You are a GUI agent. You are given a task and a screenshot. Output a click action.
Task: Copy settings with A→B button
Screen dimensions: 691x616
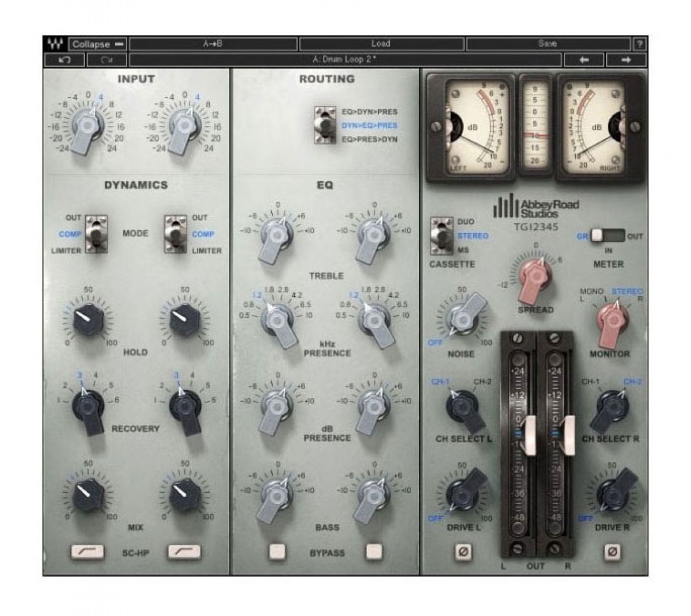coord(213,44)
